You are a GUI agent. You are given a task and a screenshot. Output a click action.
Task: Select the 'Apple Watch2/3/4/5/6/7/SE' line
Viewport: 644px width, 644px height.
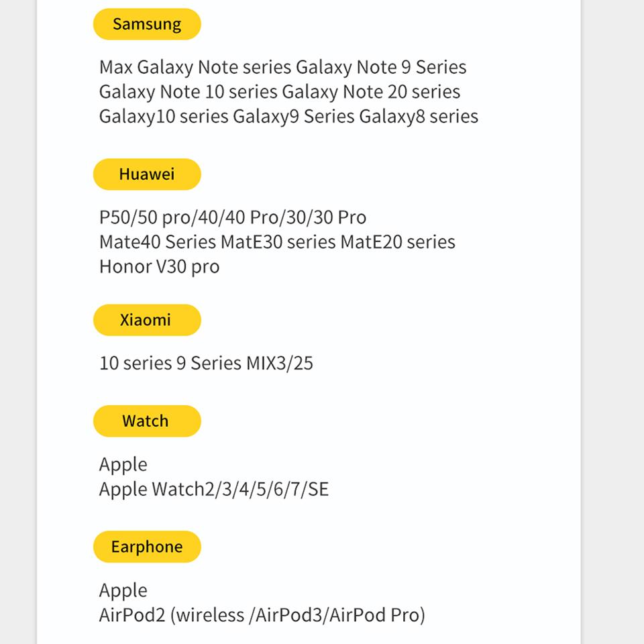point(214,490)
